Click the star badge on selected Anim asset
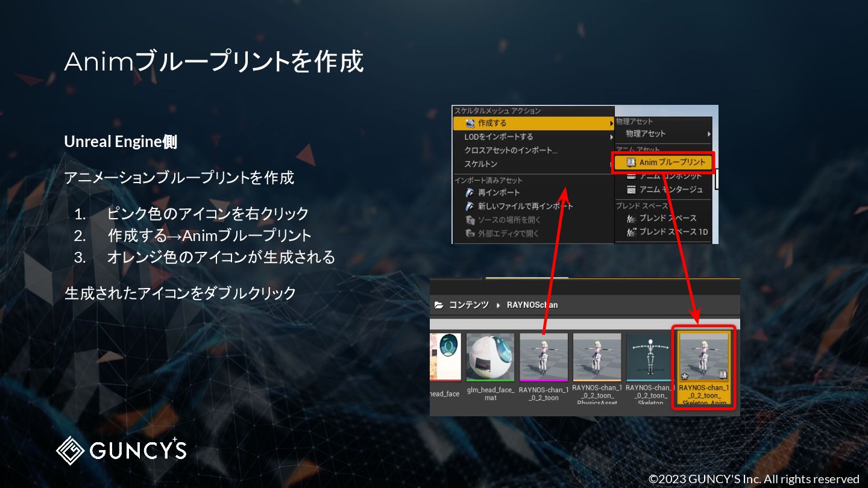Viewport: 868px width, 488px height. (685, 375)
